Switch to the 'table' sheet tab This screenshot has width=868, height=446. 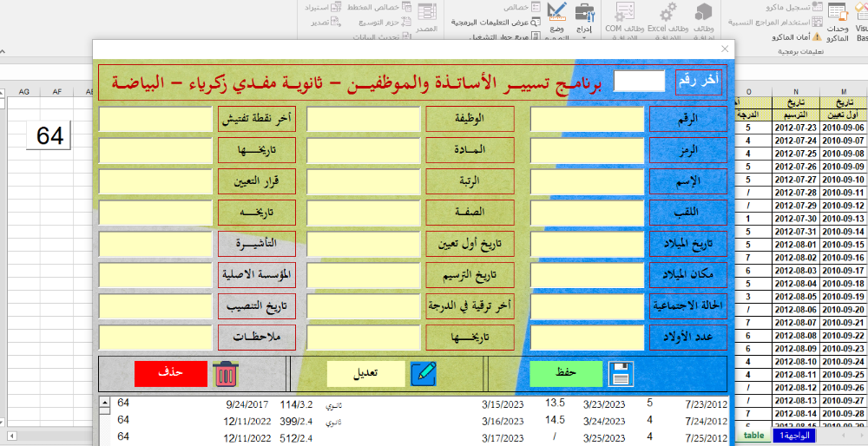754,436
